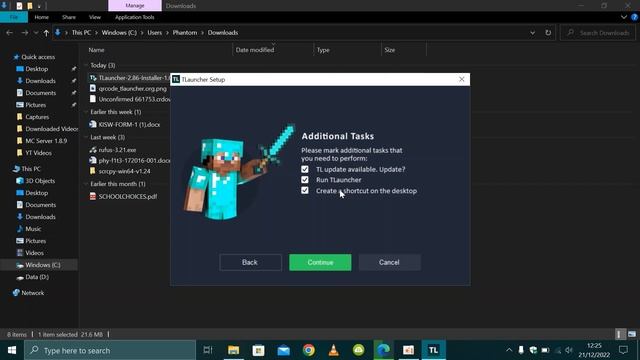Switch to large icons view in status bar
This screenshot has height=360, width=640.
click(632, 334)
